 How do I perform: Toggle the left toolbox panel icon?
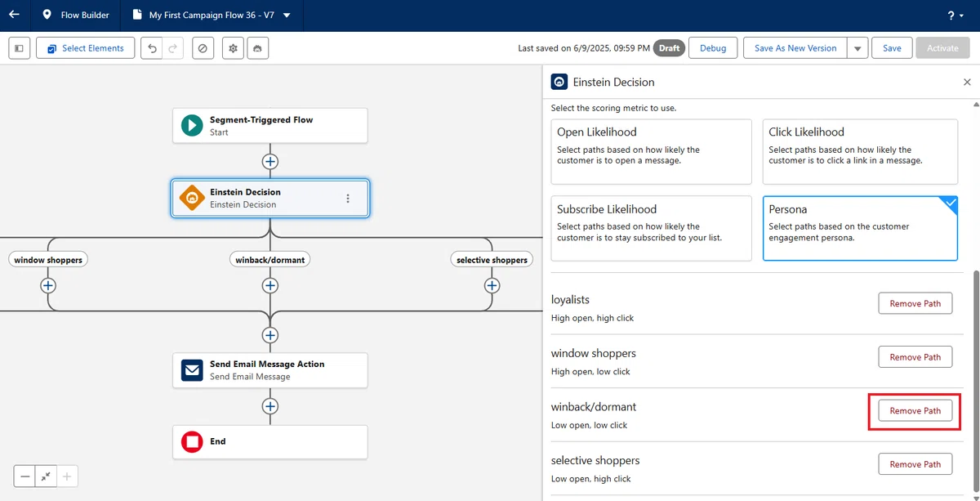[19, 48]
